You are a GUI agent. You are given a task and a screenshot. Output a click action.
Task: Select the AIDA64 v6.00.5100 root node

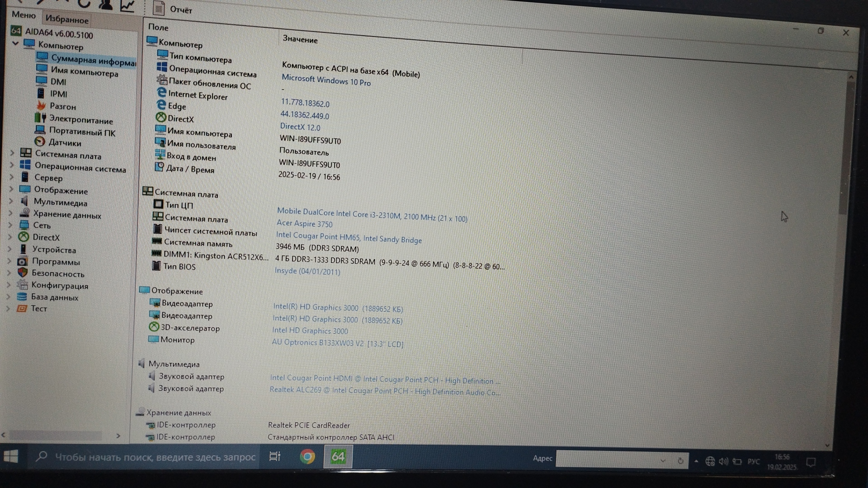click(59, 33)
